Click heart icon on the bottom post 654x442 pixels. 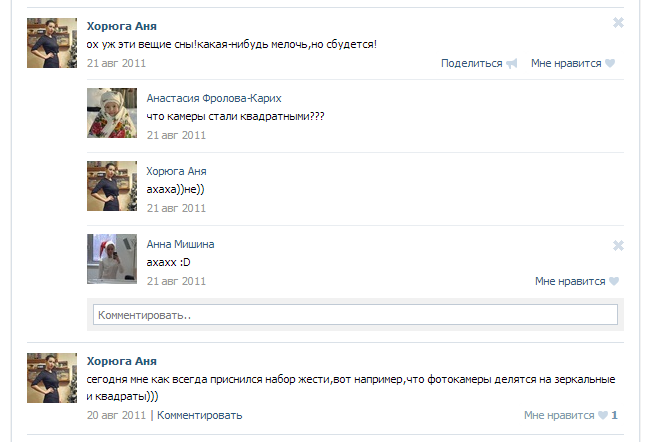coord(603,415)
